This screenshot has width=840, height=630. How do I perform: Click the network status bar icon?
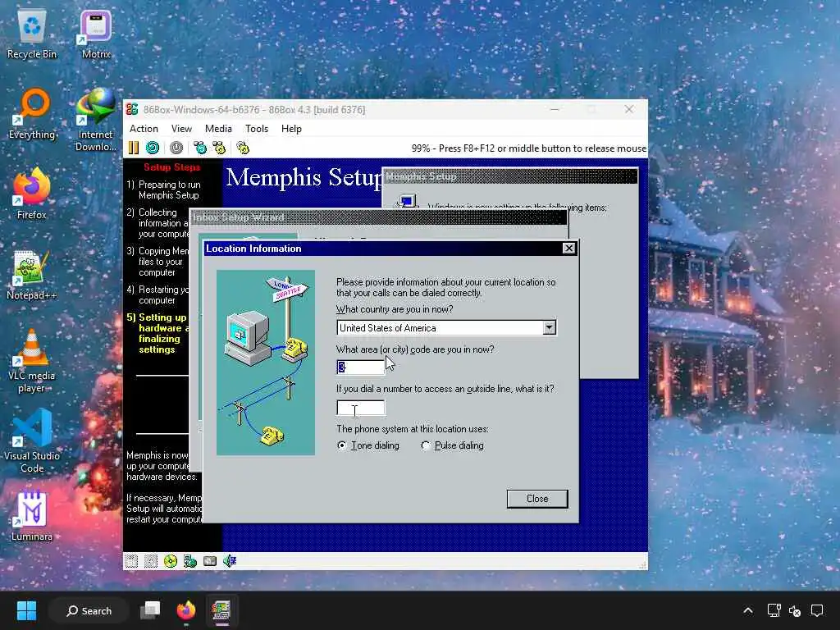(x=190, y=561)
